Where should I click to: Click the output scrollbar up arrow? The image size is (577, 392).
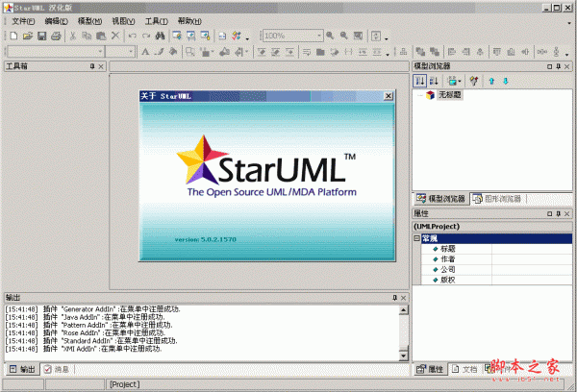tap(404, 310)
